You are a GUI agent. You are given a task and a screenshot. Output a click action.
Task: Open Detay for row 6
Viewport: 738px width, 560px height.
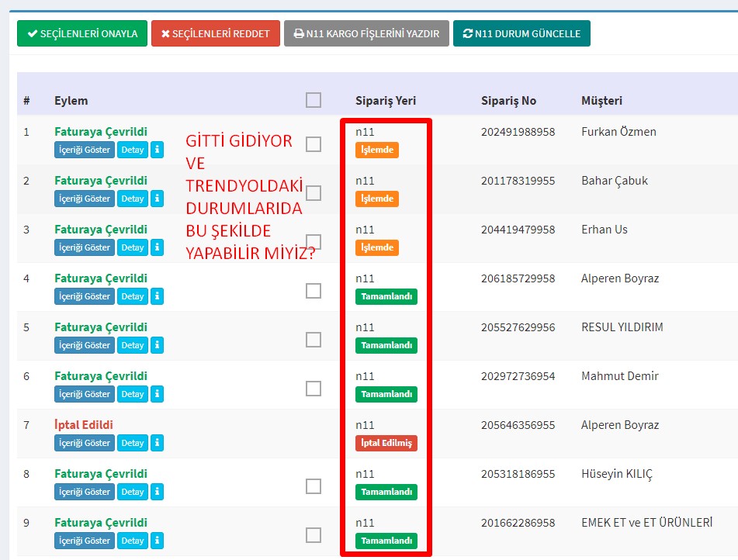133,394
